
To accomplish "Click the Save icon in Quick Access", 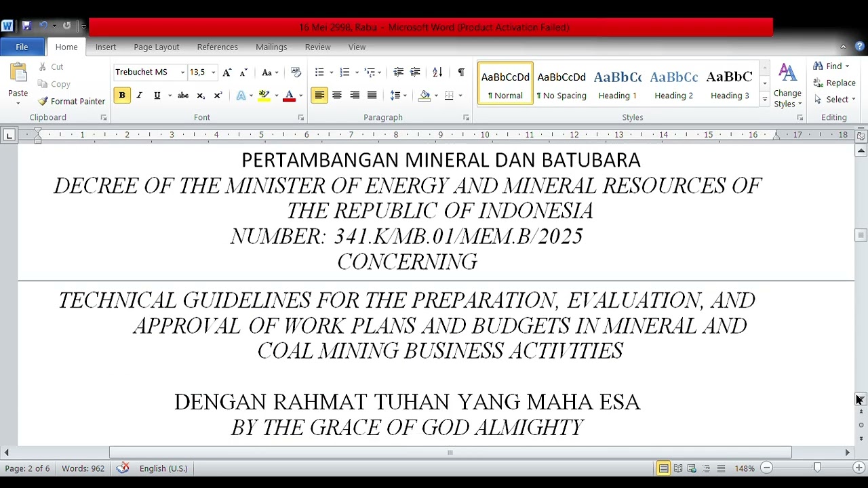I will pyautogui.click(x=26, y=26).
